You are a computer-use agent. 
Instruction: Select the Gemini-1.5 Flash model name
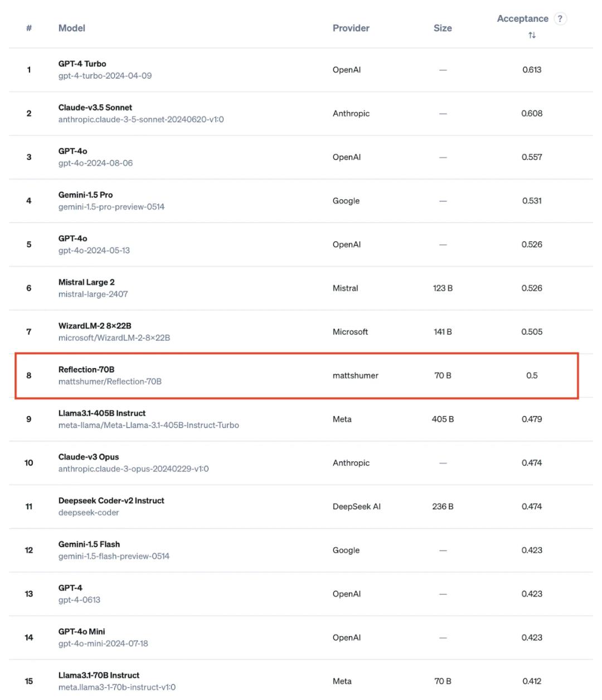[89, 544]
